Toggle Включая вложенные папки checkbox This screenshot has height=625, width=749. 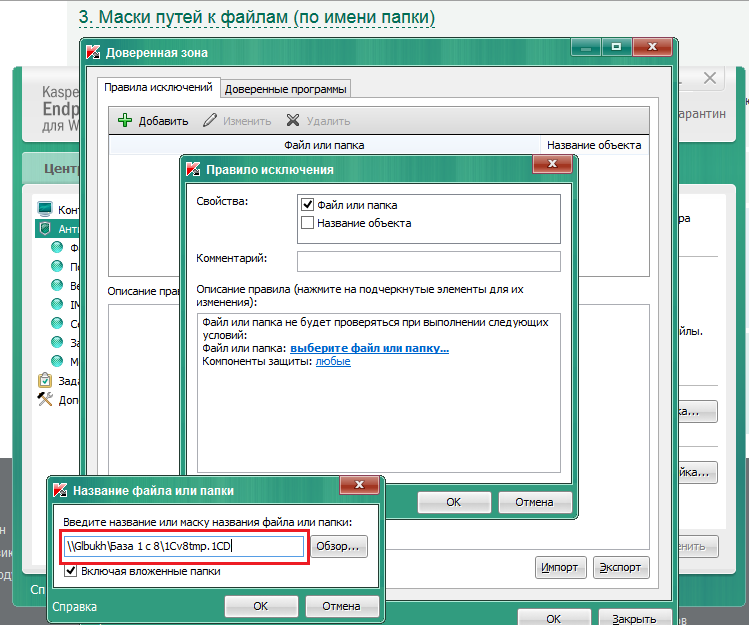click(71, 571)
